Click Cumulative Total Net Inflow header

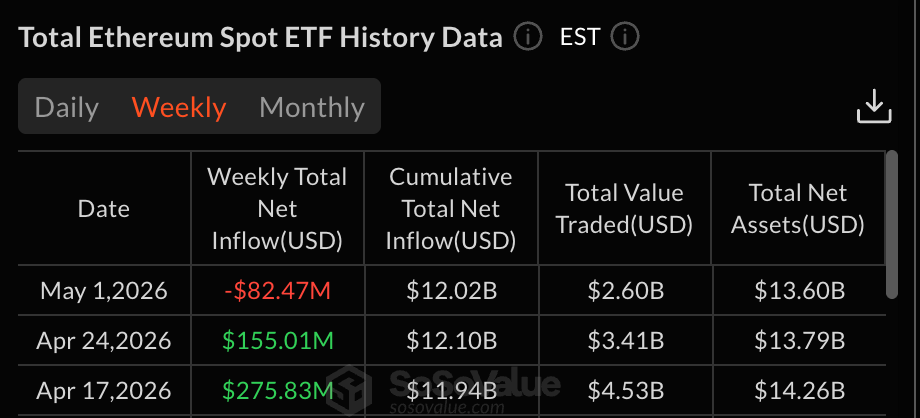(451, 208)
